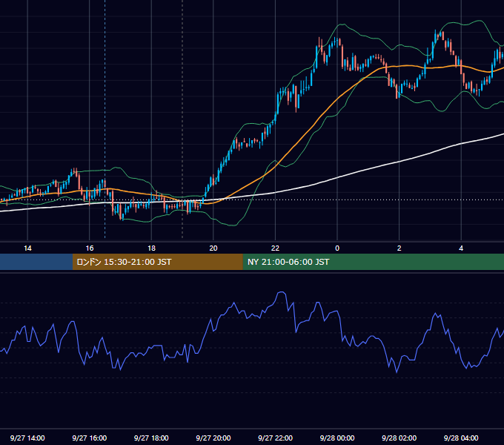Click the 9/27 18:00 date label
This screenshot has height=445, width=504.
pos(151,438)
